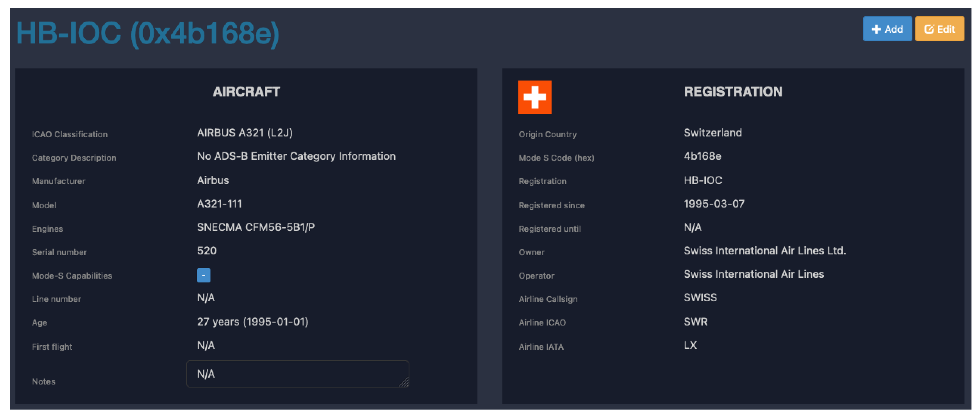Select the AIRBUS A321 (L2J) classification text

245,133
